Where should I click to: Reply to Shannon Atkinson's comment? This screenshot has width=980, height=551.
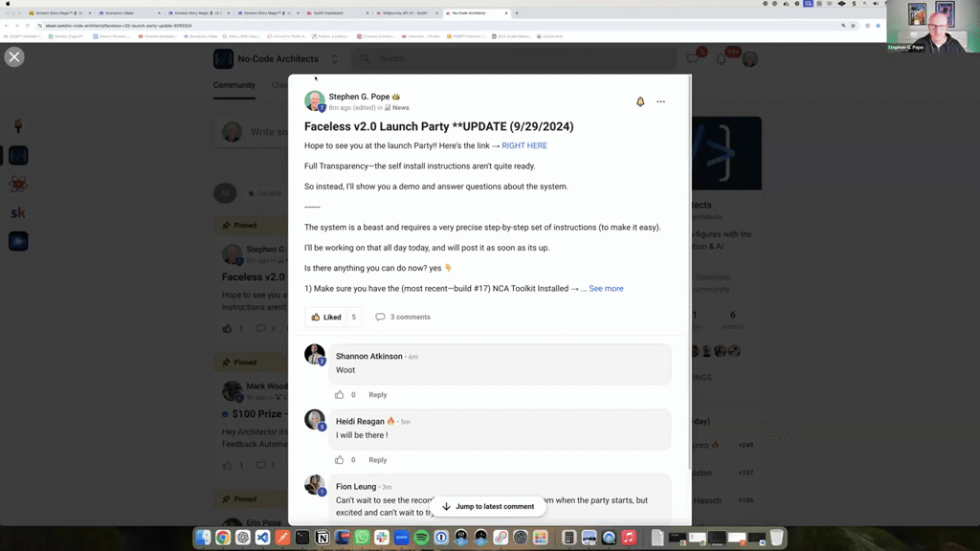point(377,395)
